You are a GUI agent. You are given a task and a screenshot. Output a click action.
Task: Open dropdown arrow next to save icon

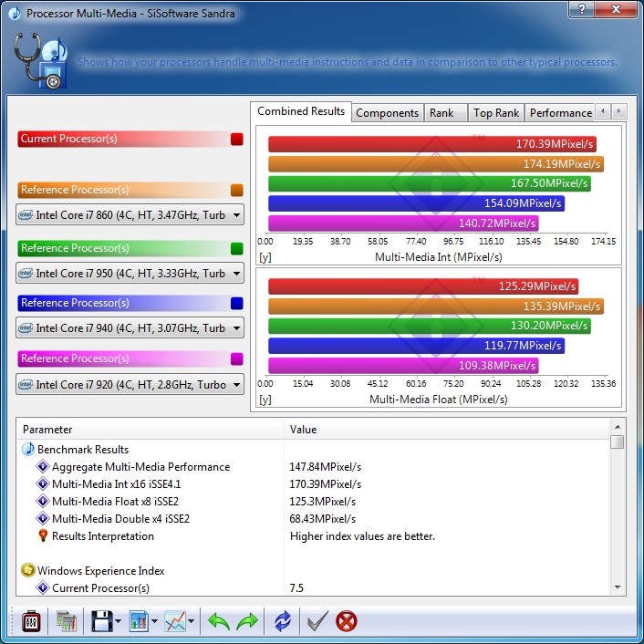(x=119, y=621)
